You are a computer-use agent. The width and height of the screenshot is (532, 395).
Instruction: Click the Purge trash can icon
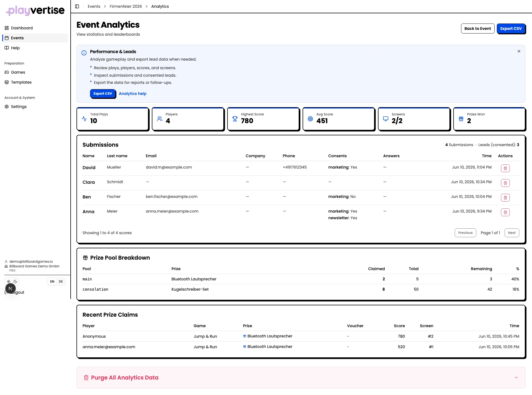click(86, 378)
